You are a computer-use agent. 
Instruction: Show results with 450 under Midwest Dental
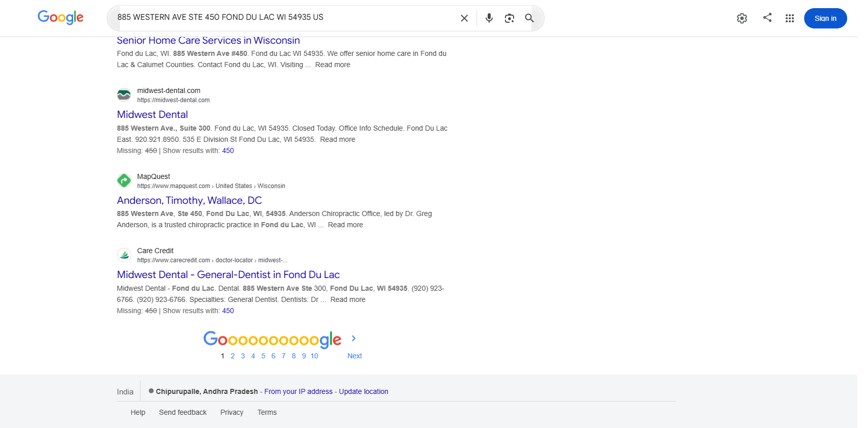(228, 150)
